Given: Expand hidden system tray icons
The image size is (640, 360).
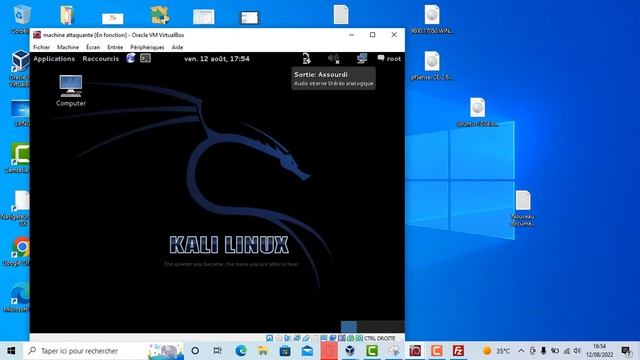Looking at the screenshot, I should pyautogui.click(x=521, y=351).
